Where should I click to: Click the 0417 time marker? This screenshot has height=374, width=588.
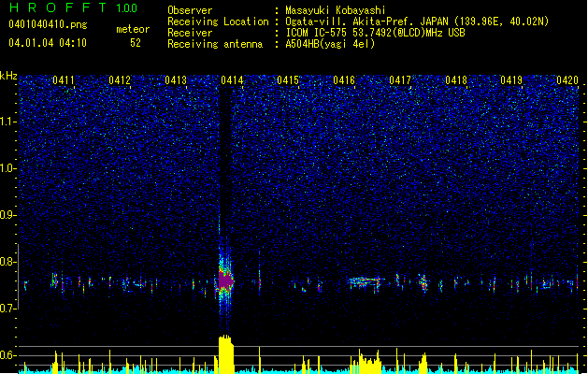click(x=400, y=80)
